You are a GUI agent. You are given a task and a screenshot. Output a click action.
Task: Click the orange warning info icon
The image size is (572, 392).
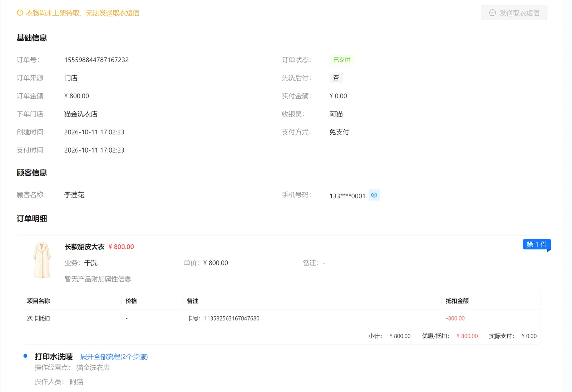point(20,13)
